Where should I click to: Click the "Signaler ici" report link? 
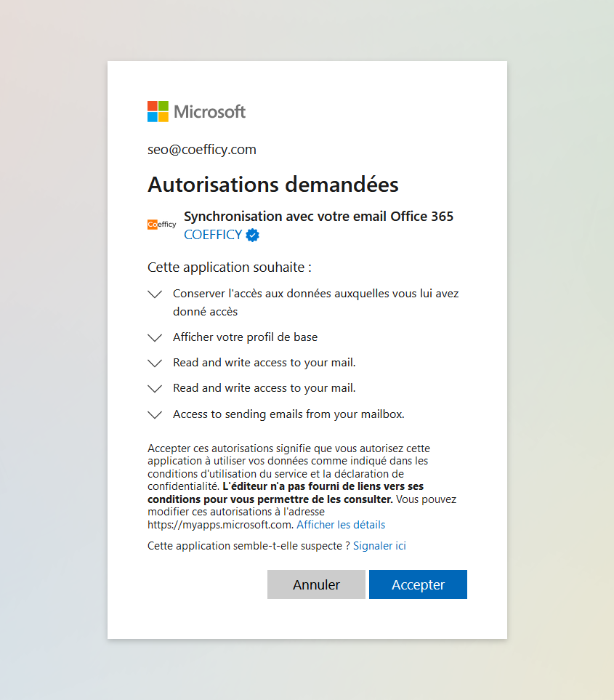click(379, 545)
